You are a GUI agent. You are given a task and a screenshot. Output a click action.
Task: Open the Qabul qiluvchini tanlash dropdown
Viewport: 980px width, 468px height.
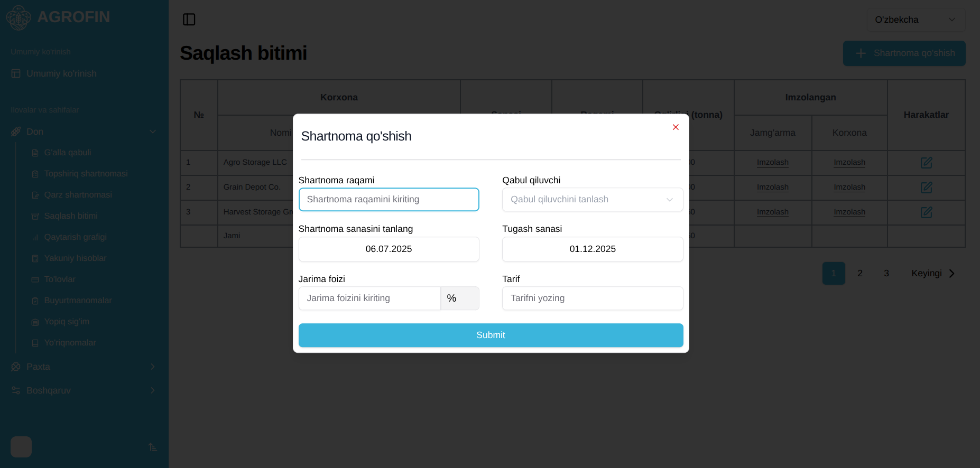(x=593, y=200)
